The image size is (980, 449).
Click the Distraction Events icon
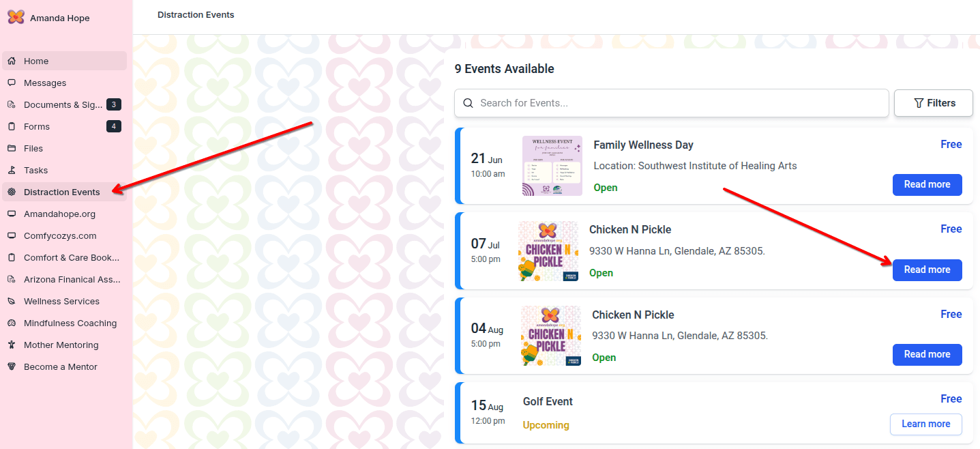coord(12,192)
